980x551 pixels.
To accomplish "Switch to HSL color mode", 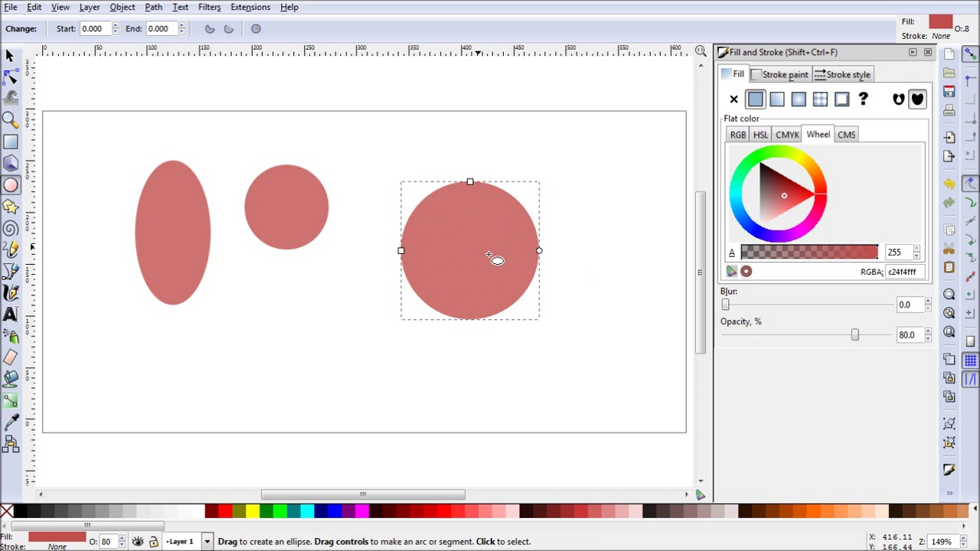I will tap(760, 135).
